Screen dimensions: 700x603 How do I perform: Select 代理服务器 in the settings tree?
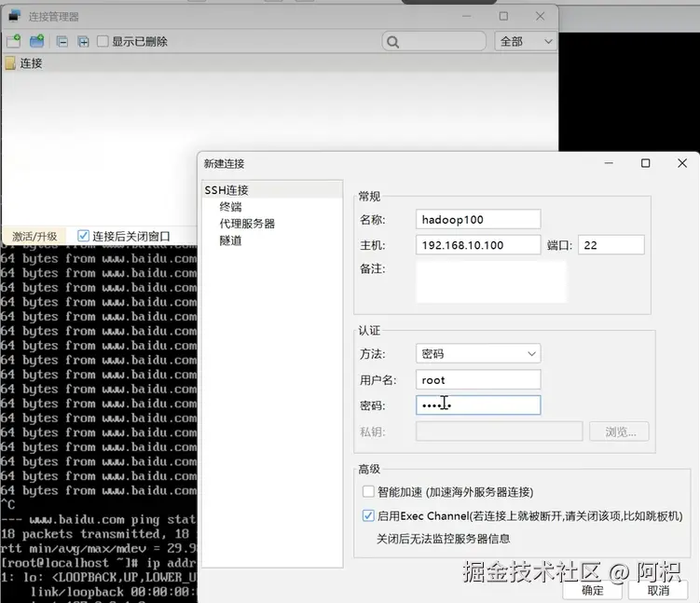pyautogui.click(x=247, y=224)
